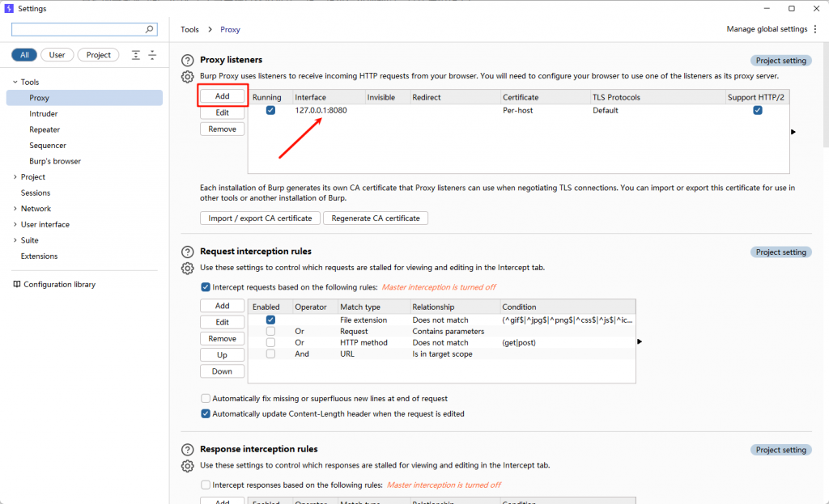Open Sessions settings in the sidebar
The height and width of the screenshot is (504, 829).
36,193
